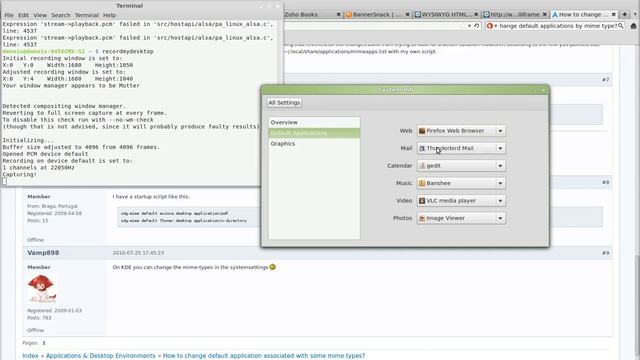Click the Thunderbird icon in Mail dropdown
The width and height of the screenshot is (640, 360).
click(x=422, y=149)
